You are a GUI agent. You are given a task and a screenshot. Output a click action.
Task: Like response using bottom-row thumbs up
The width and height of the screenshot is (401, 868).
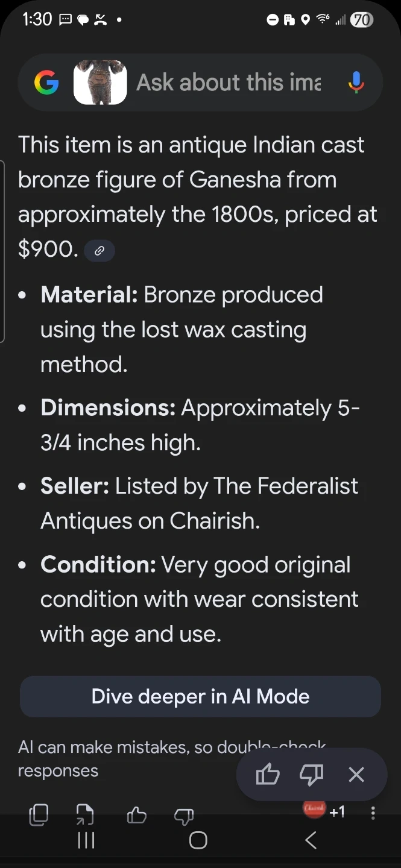pyautogui.click(x=137, y=816)
